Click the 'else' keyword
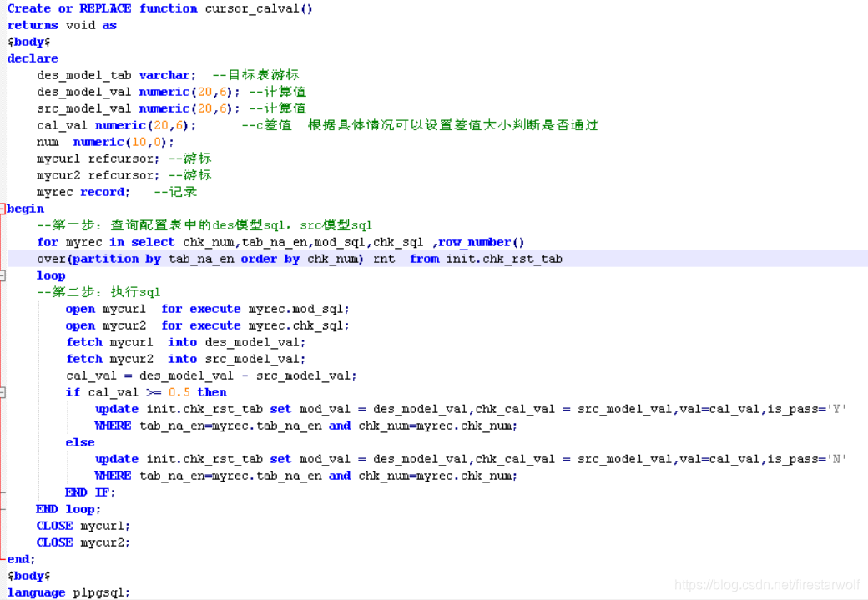868x600 pixels. [80, 442]
